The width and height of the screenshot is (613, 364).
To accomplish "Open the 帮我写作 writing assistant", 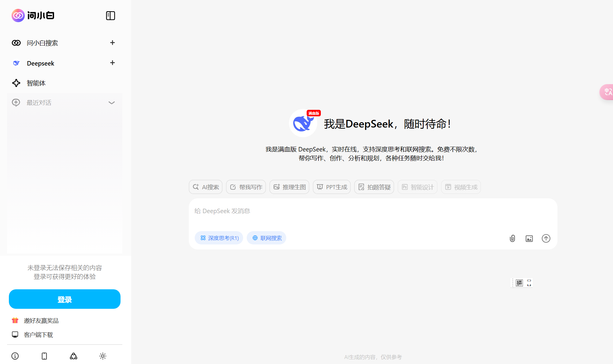I will click(x=246, y=187).
